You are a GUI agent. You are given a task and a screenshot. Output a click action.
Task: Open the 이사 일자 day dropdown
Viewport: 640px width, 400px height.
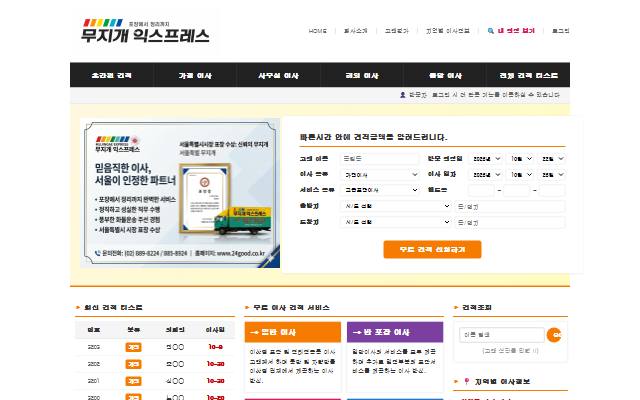[552, 175]
